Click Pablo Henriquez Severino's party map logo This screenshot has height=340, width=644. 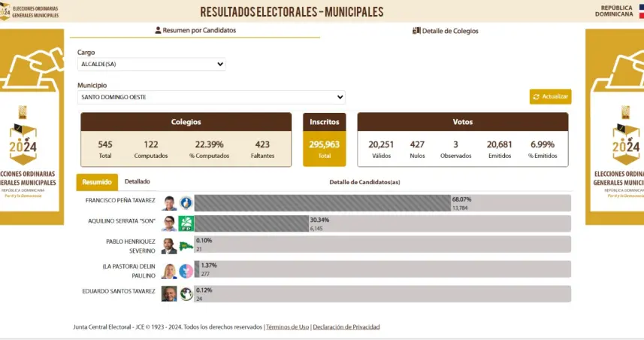pyautogui.click(x=186, y=246)
